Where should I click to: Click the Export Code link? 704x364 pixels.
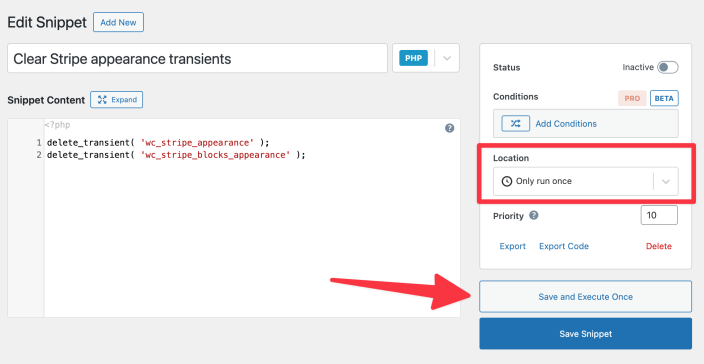tap(564, 246)
